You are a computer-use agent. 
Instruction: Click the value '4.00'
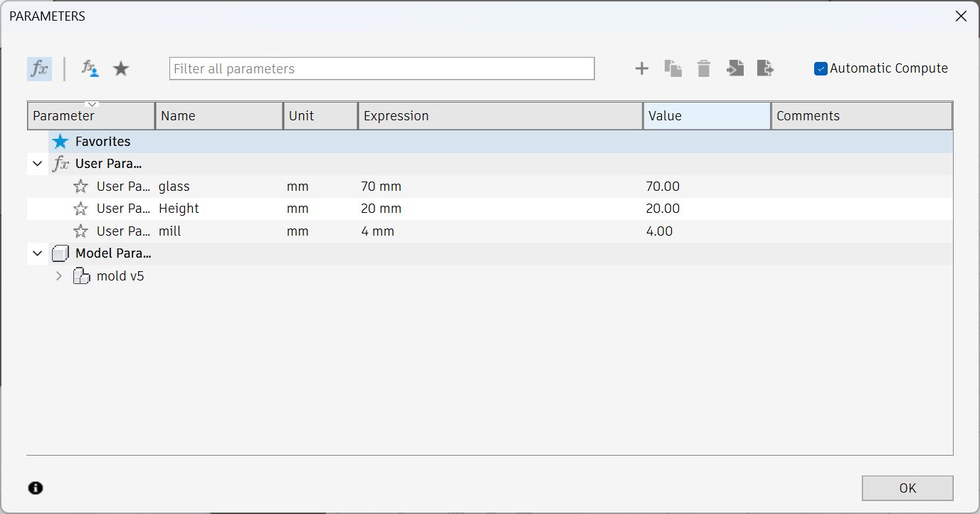[659, 231]
